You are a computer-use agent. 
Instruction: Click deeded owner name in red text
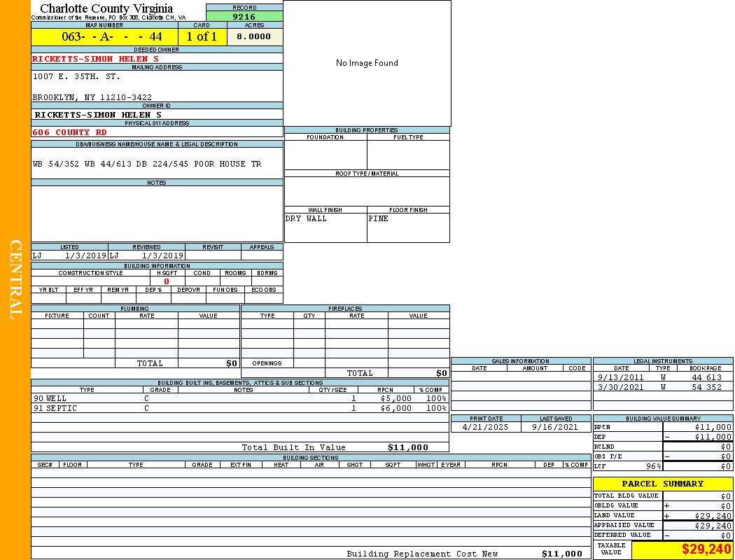96,59
